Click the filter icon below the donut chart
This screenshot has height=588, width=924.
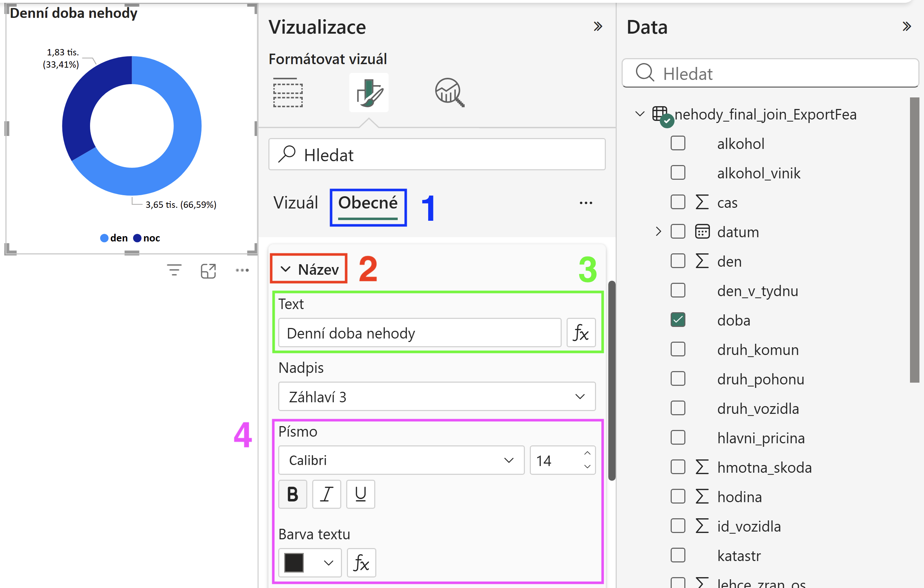pos(174,270)
